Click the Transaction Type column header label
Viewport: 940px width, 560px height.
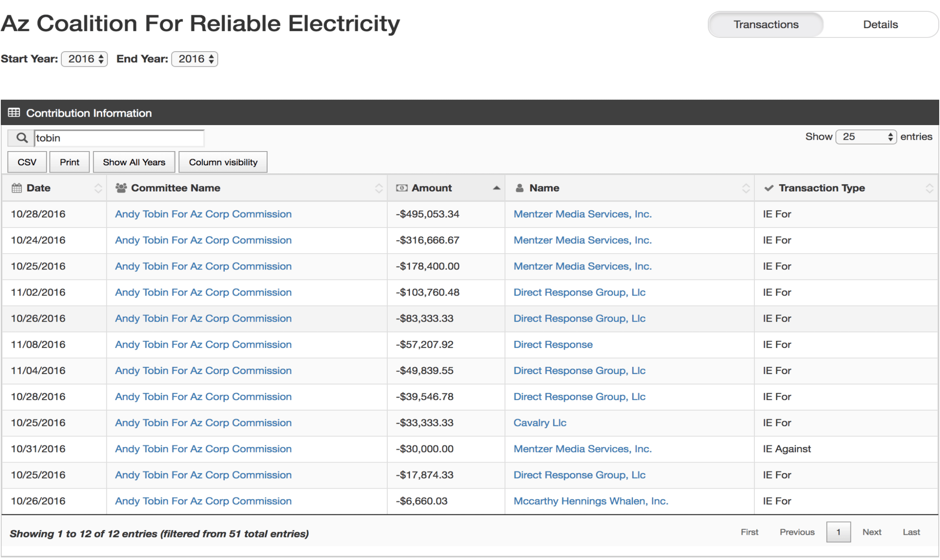pyautogui.click(x=822, y=188)
